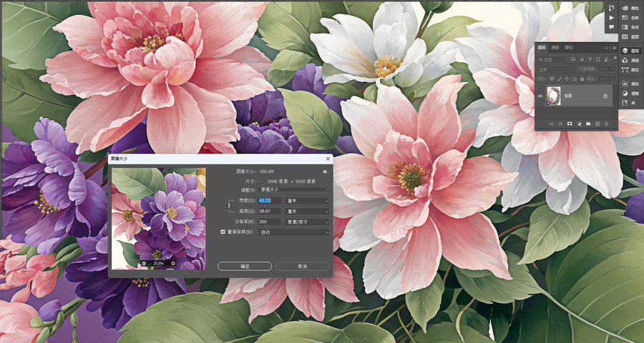Zoom in the Image Size preview
644x343 pixels.
[173, 264]
